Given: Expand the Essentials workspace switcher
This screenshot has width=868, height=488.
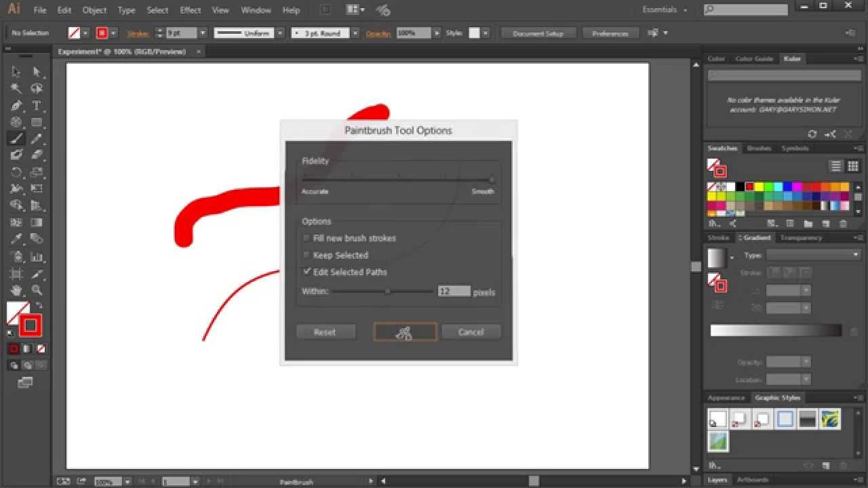Looking at the screenshot, I should coord(665,10).
